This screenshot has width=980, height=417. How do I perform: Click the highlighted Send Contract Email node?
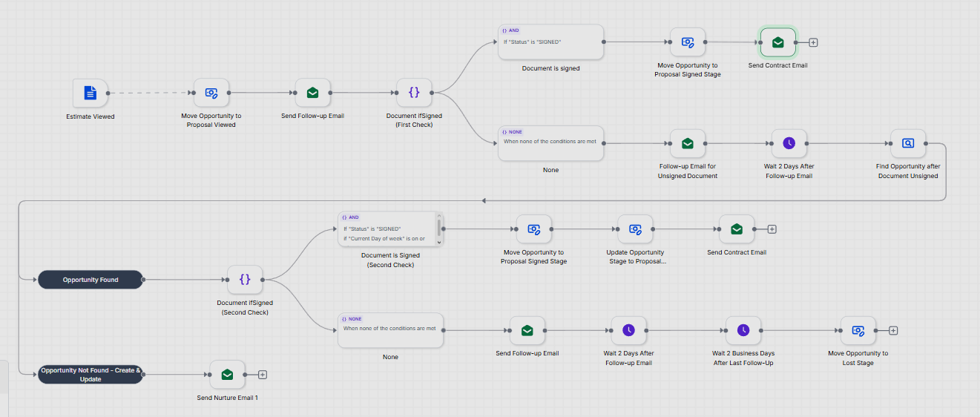777,42
